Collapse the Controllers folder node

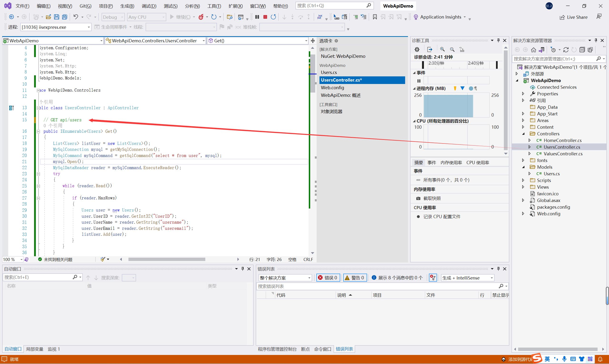coord(523,134)
